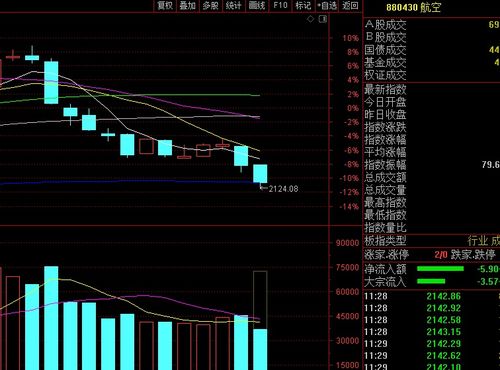Select the tallest cyan volume bar
This screenshot has width=500, height=370.
coord(51,318)
